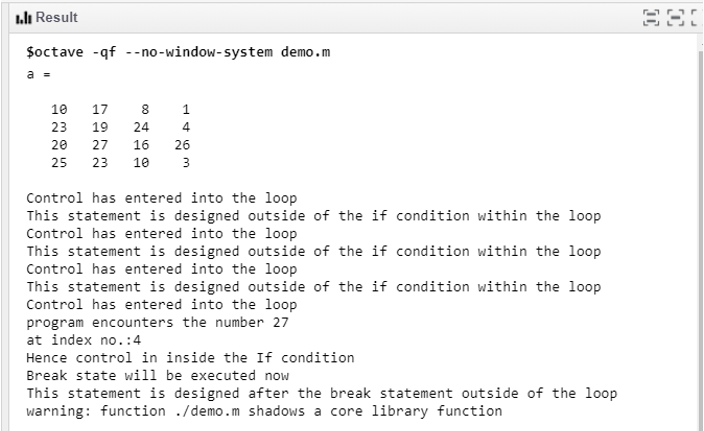Click the value 26 in the matrix
Viewport: 704px width, 431px height.
click(x=181, y=144)
